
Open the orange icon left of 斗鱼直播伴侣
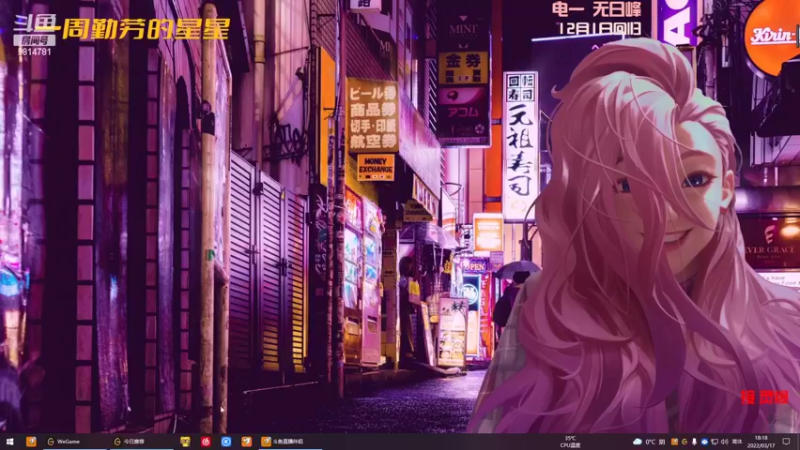point(246,441)
